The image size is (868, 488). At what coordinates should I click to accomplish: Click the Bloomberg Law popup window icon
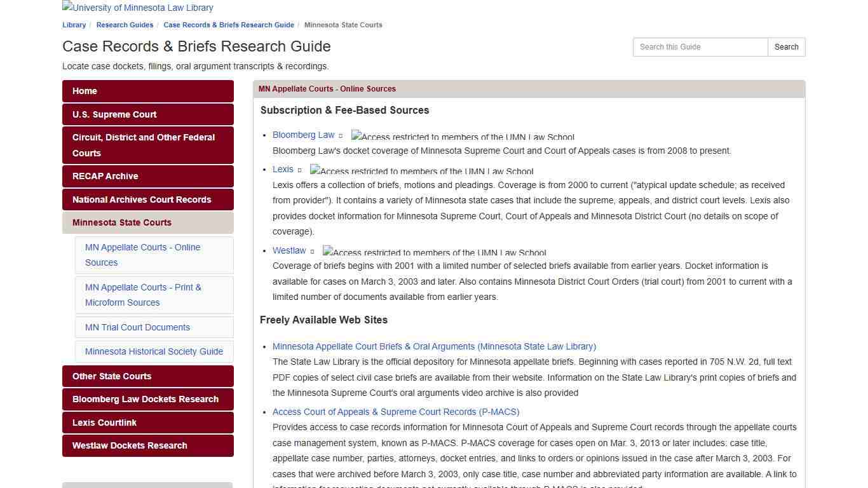341,135
